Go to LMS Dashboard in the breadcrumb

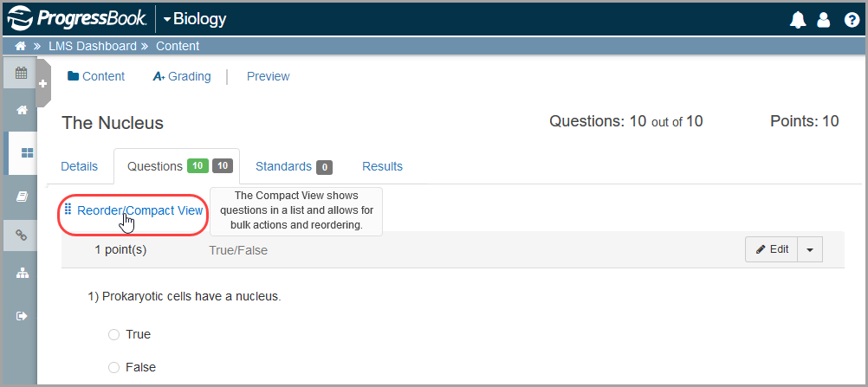pyautogui.click(x=93, y=46)
